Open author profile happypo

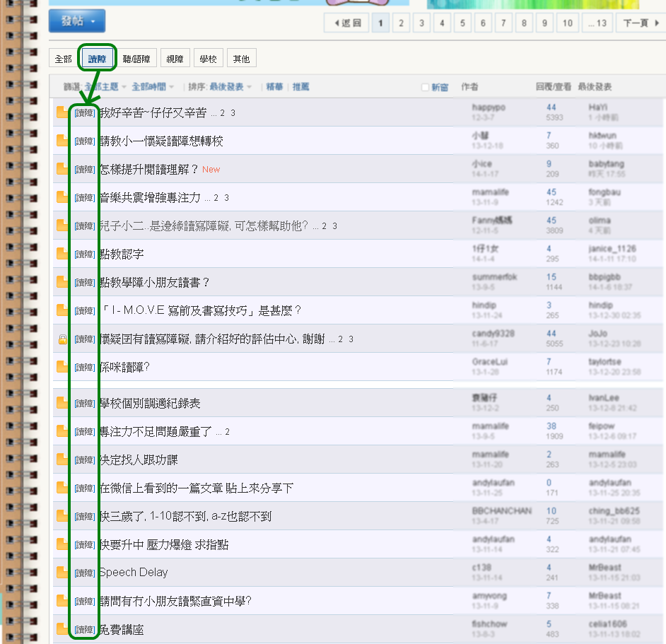point(489,107)
